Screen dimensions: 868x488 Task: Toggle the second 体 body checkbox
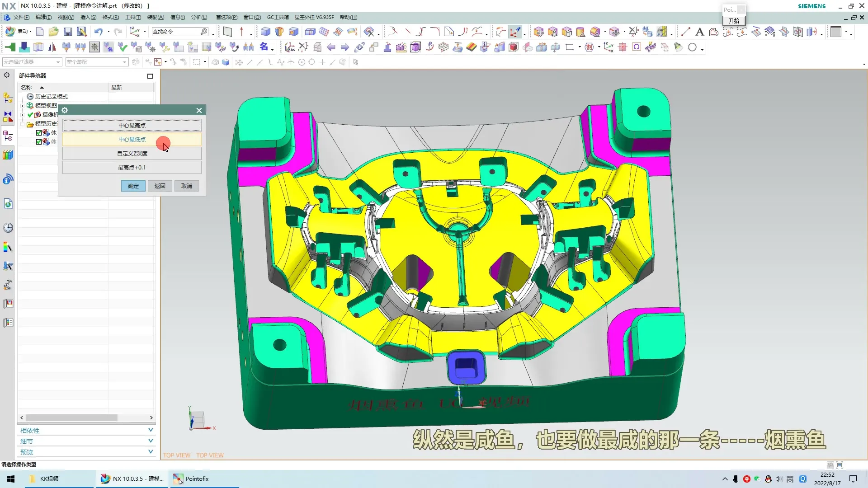39,142
